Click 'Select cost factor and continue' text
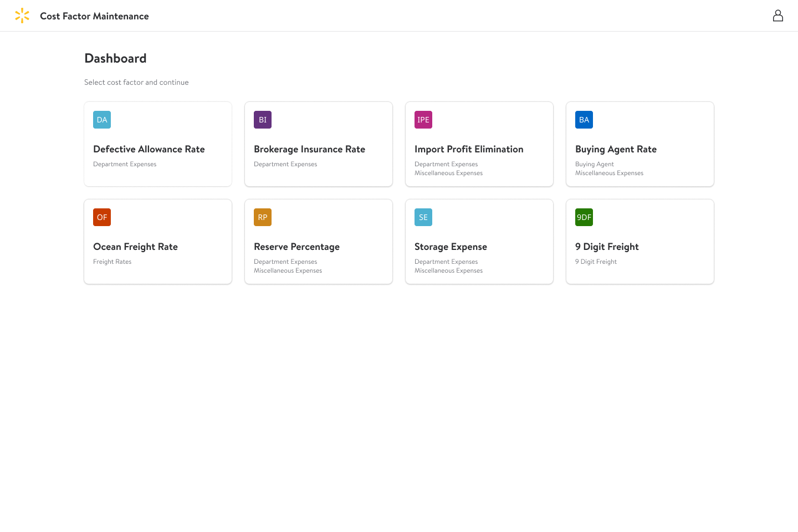Viewport: 798px width, 532px height. (136, 82)
